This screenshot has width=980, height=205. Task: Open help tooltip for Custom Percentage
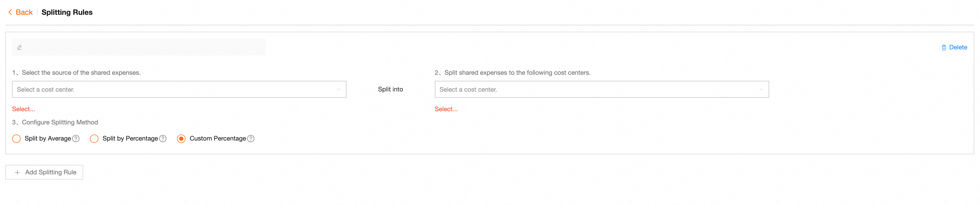pos(251,138)
